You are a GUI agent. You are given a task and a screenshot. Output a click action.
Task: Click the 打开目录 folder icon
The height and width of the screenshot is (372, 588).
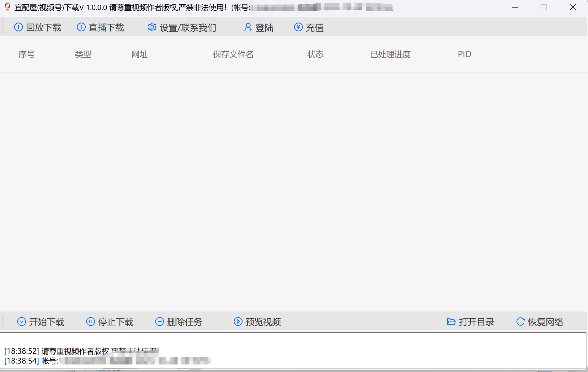pos(451,322)
